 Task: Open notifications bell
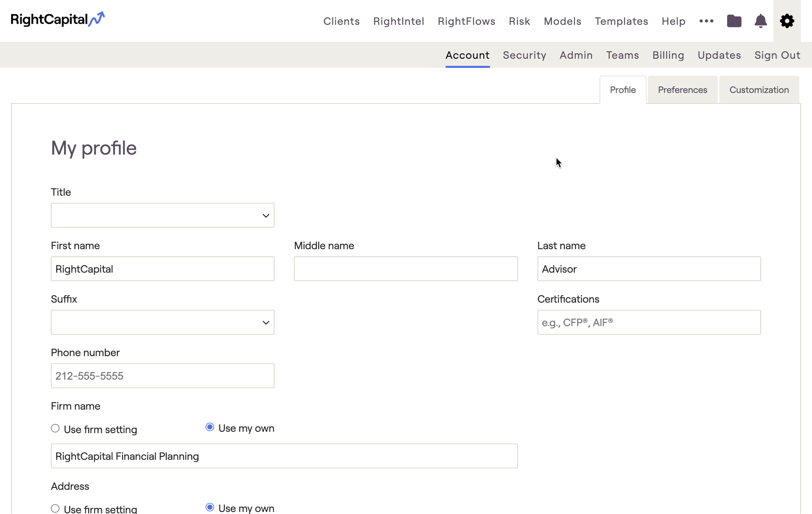click(x=760, y=21)
